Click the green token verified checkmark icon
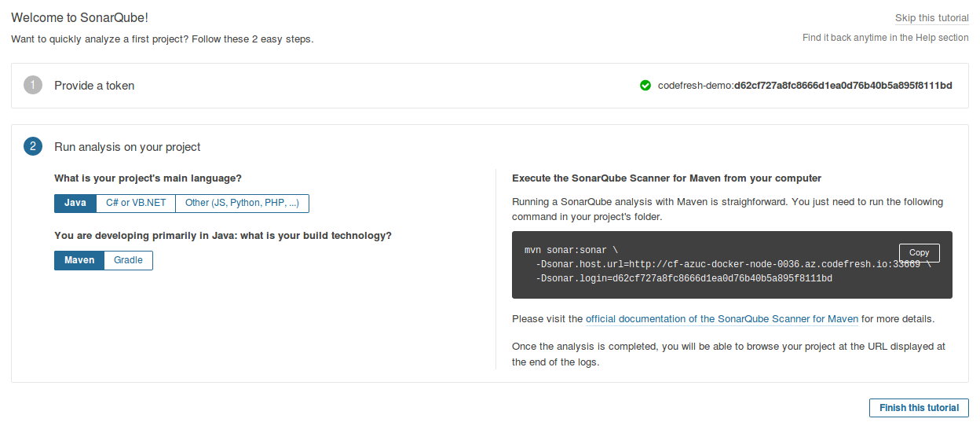 [645, 85]
